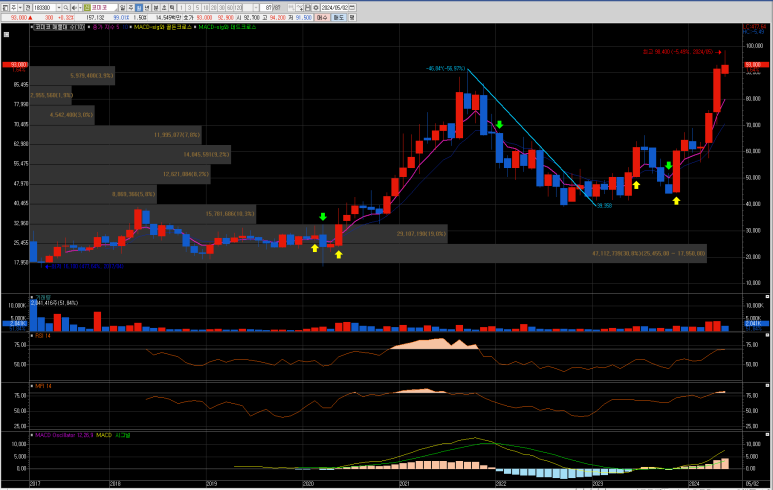Select the 3 interval button

(x=189, y=8)
